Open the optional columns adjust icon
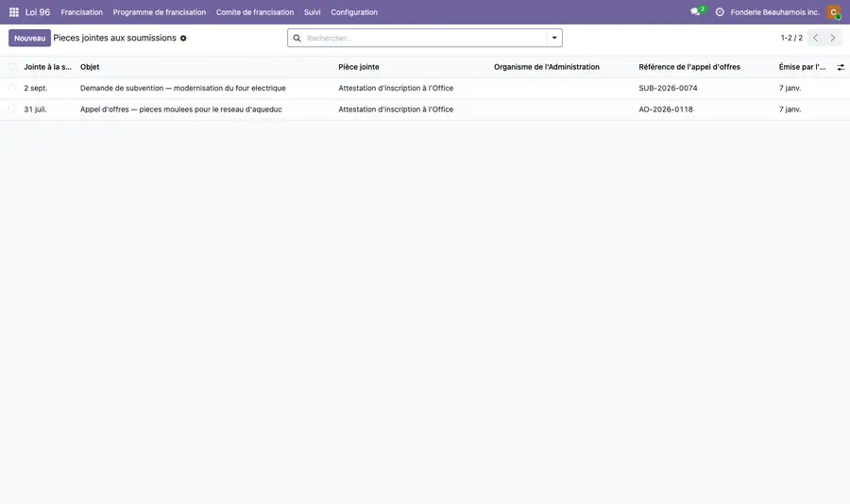Viewport: 850px width, 504px height. click(841, 67)
